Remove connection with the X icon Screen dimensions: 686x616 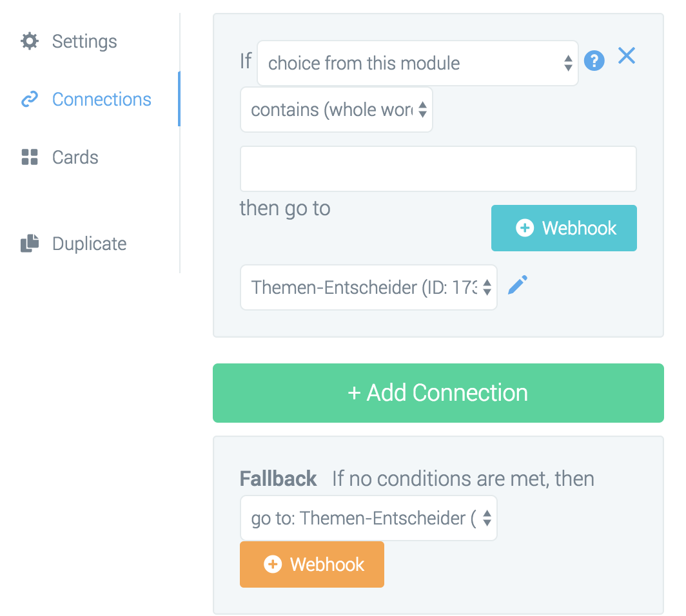tap(627, 56)
